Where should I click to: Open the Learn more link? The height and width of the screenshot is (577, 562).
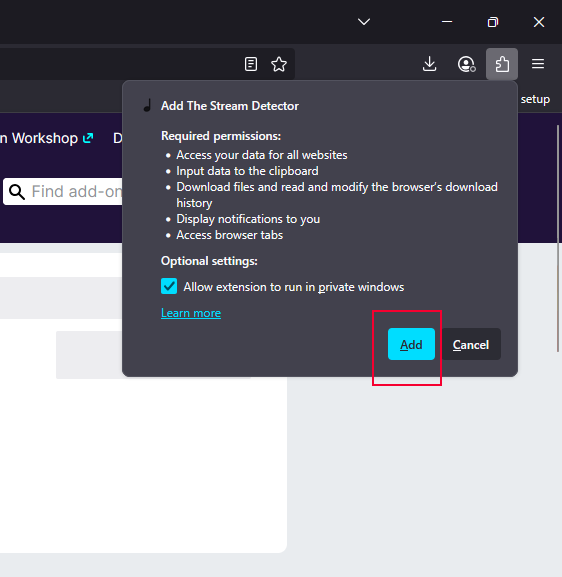click(x=191, y=313)
